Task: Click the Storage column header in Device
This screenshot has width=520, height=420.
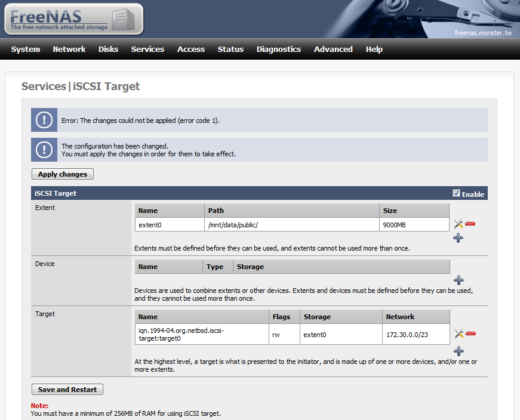Action: point(341,267)
